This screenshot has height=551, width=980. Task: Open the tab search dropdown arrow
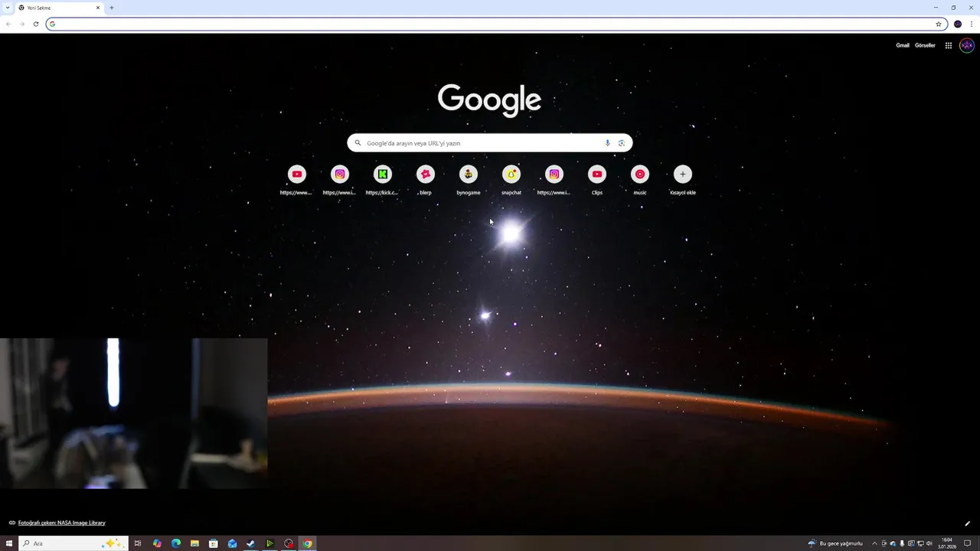click(7, 8)
